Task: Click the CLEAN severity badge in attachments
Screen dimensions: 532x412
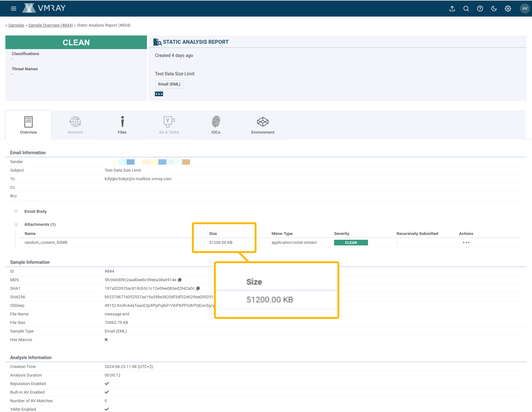Action: (x=351, y=243)
